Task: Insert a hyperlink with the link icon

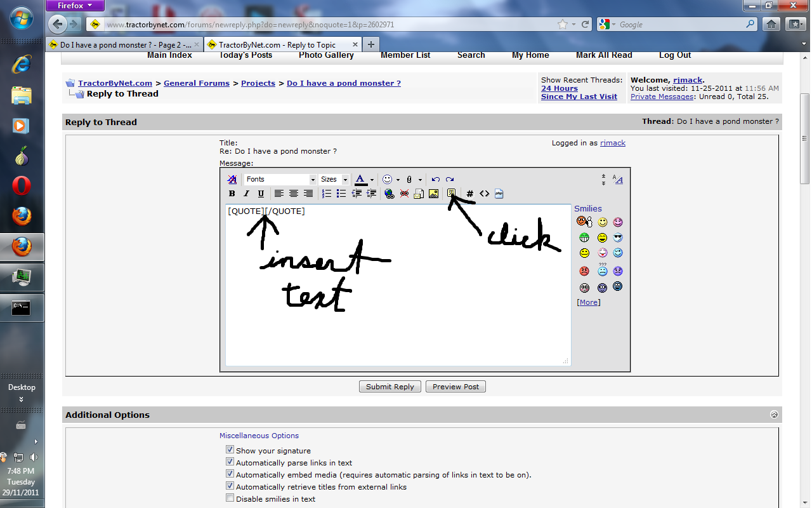Action: point(389,194)
